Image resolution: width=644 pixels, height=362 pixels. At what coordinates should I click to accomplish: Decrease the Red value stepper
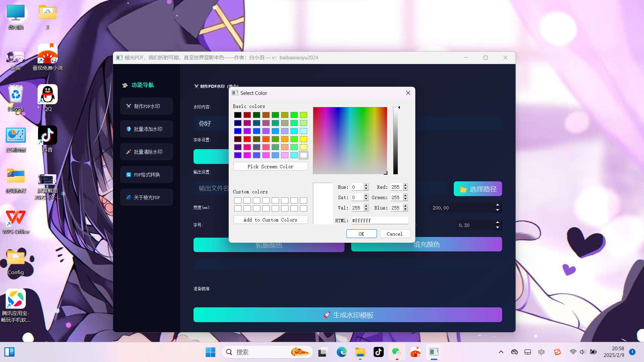(406, 189)
